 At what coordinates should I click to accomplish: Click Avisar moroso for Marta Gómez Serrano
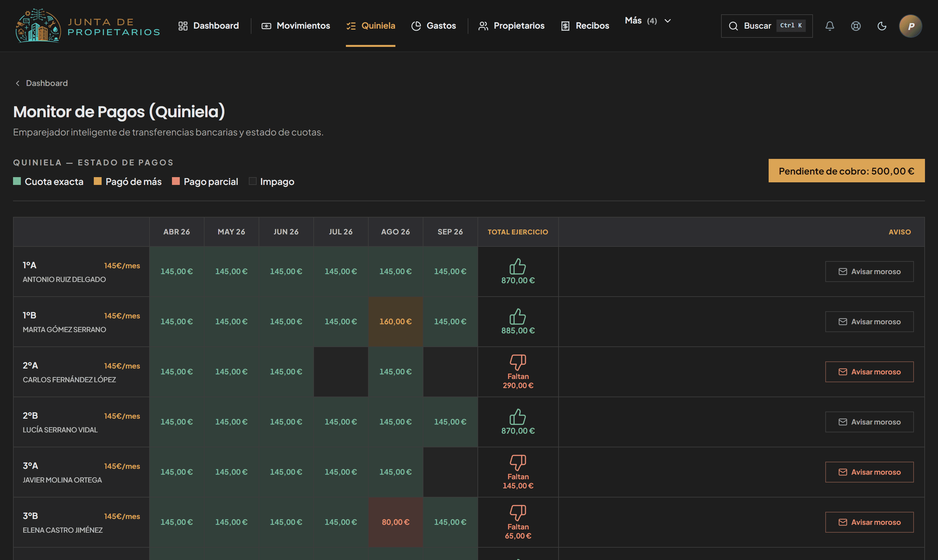click(869, 321)
